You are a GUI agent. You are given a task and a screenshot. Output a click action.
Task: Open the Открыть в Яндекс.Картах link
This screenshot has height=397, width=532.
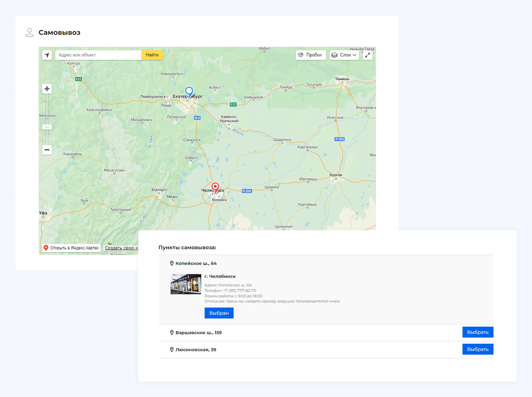(x=71, y=248)
